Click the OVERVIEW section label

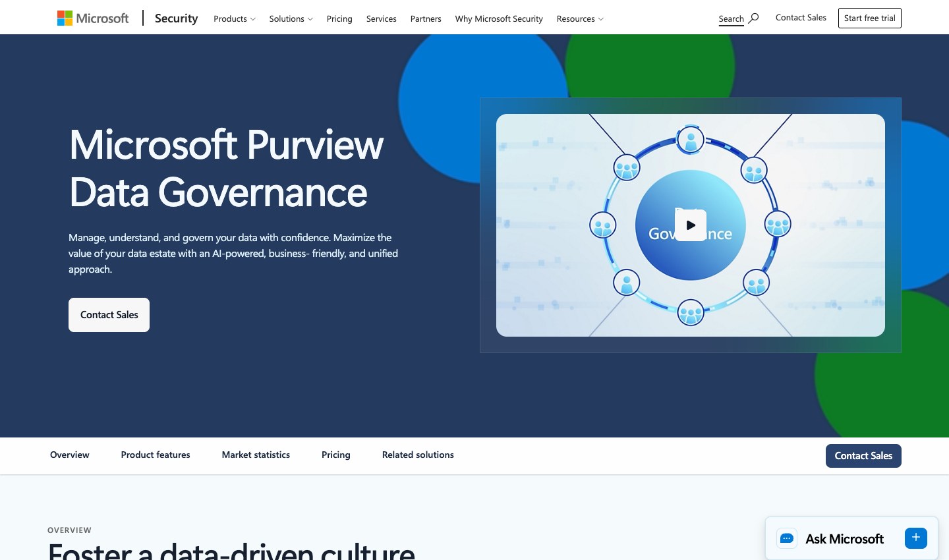pos(69,530)
